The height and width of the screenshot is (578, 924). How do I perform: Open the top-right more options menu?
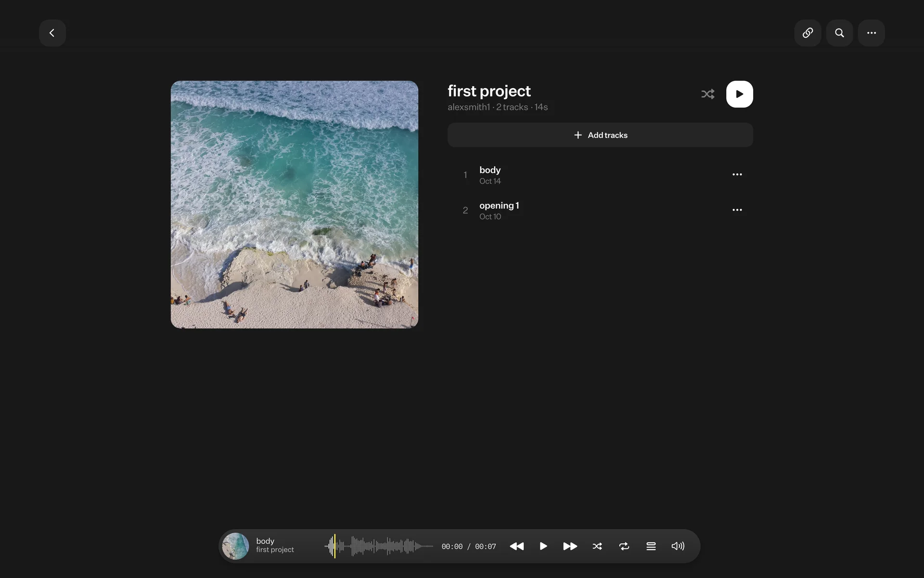[x=871, y=33]
